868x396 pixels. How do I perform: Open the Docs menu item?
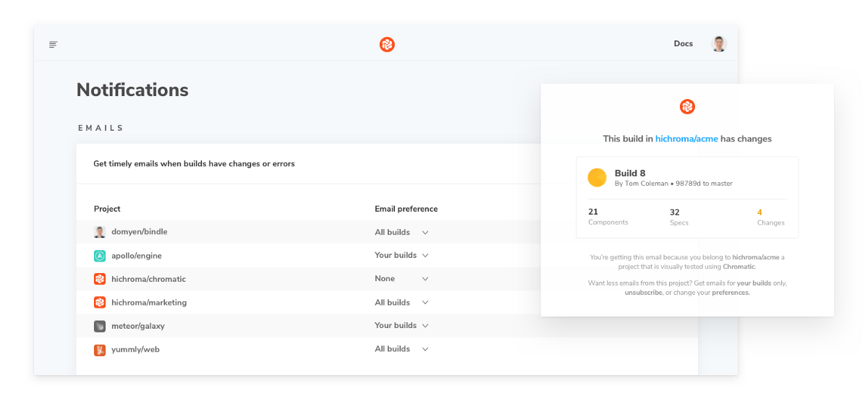tap(684, 44)
